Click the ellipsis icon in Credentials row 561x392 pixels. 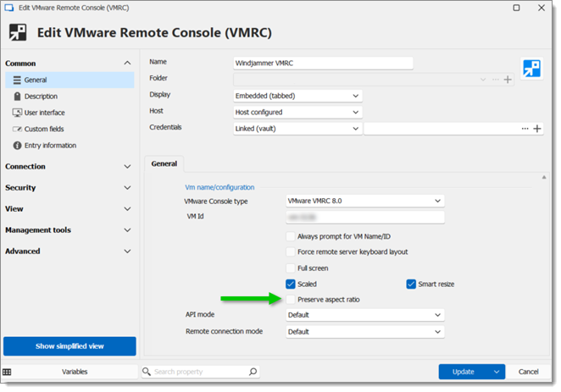[x=525, y=129]
